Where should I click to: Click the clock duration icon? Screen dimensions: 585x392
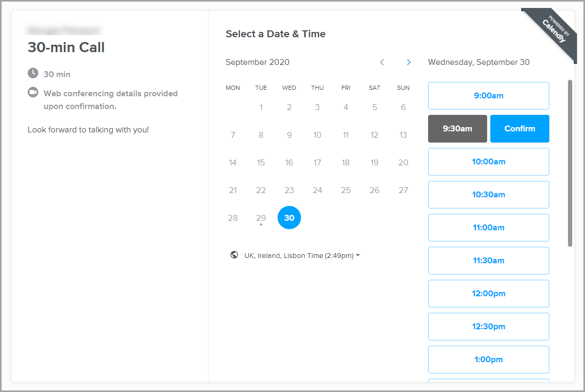pyautogui.click(x=33, y=73)
